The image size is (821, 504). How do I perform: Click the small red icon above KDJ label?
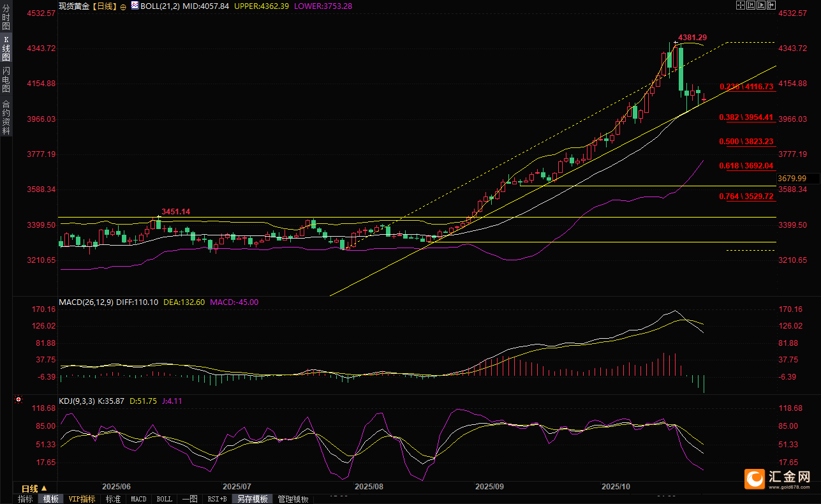click(x=18, y=401)
